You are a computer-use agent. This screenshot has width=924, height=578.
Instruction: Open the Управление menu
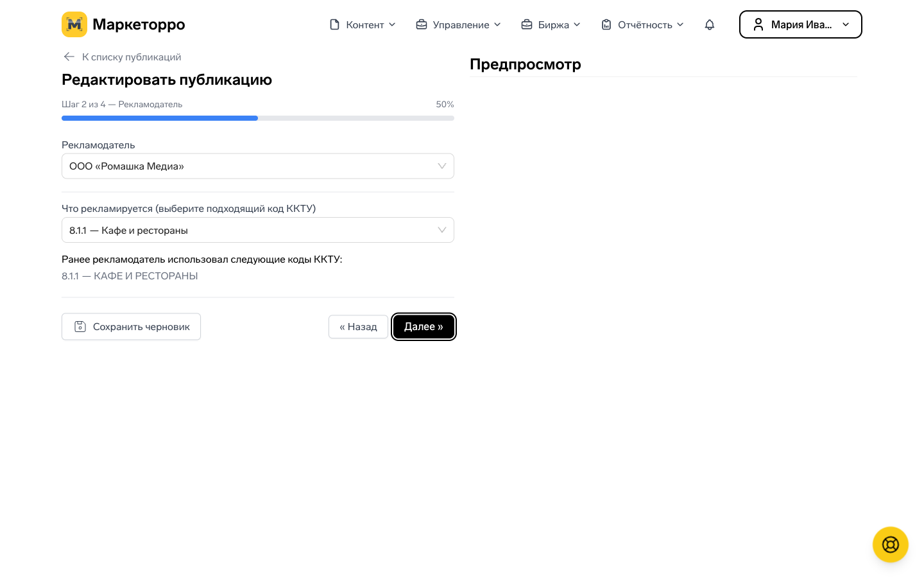pyautogui.click(x=458, y=24)
